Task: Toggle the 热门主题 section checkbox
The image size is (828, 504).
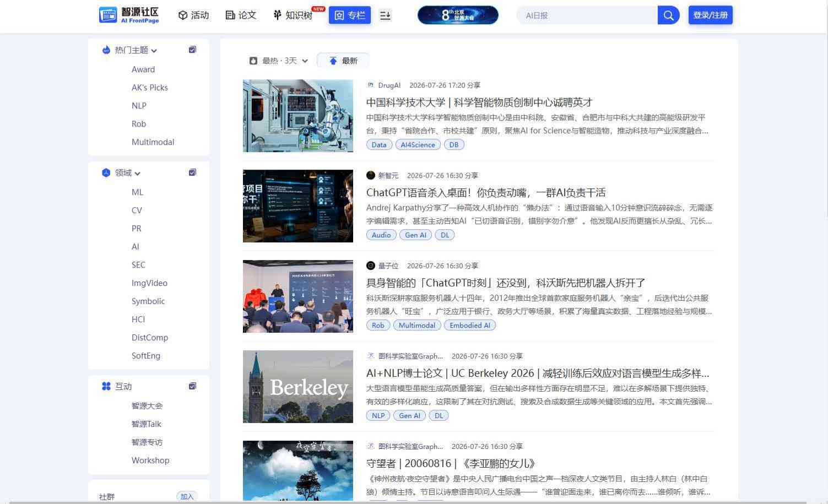Action: pos(192,50)
